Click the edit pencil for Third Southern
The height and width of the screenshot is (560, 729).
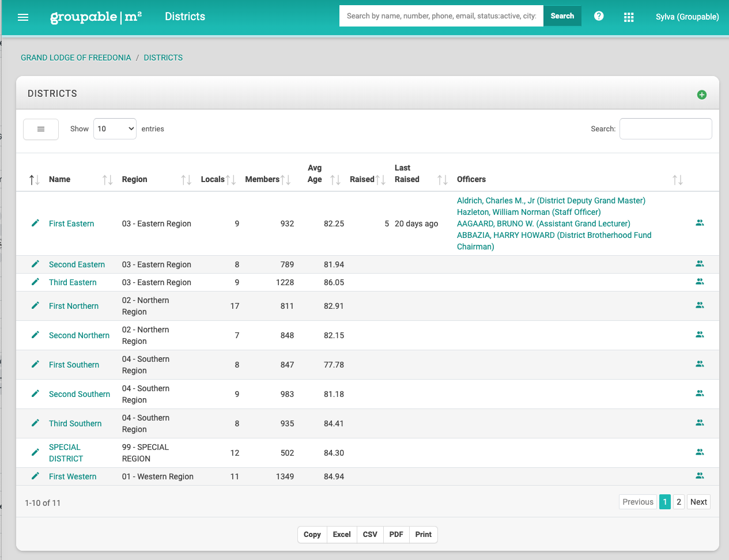coord(35,423)
